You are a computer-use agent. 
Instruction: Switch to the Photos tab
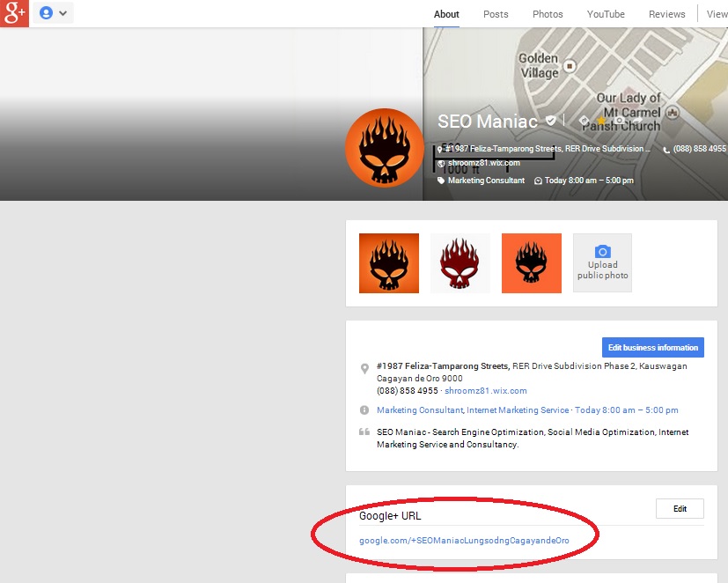(x=547, y=14)
